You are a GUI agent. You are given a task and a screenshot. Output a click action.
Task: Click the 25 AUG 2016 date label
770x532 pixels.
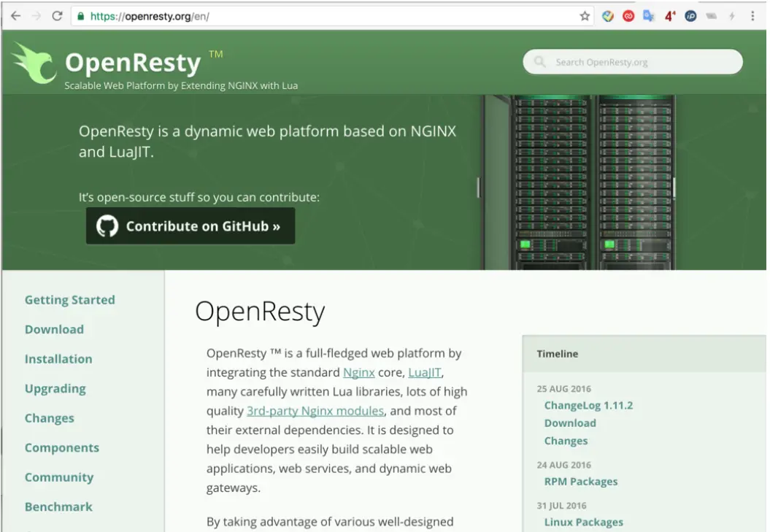pyautogui.click(x=563, y=388)
